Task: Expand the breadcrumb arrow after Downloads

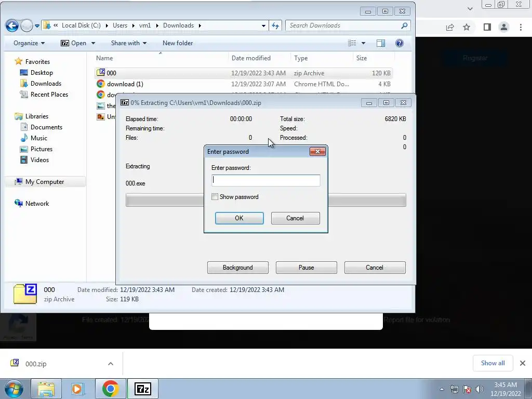Action: tap(200, 25)
